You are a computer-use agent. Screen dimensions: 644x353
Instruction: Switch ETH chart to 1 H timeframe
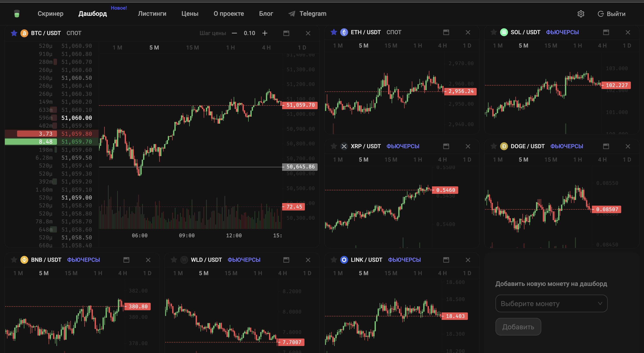[417, 46]
